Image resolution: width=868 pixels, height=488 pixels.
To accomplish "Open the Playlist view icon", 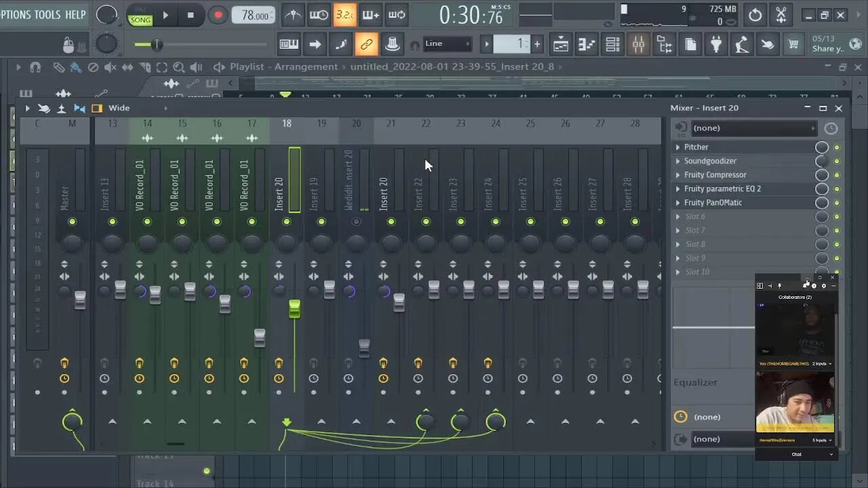I will click(x=561, y=45).
